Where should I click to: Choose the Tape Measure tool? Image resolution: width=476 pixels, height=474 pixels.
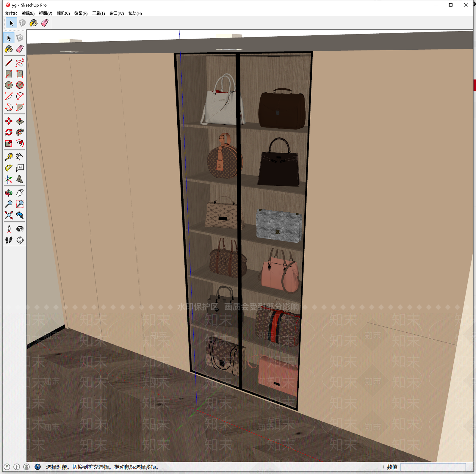(9, 157)
